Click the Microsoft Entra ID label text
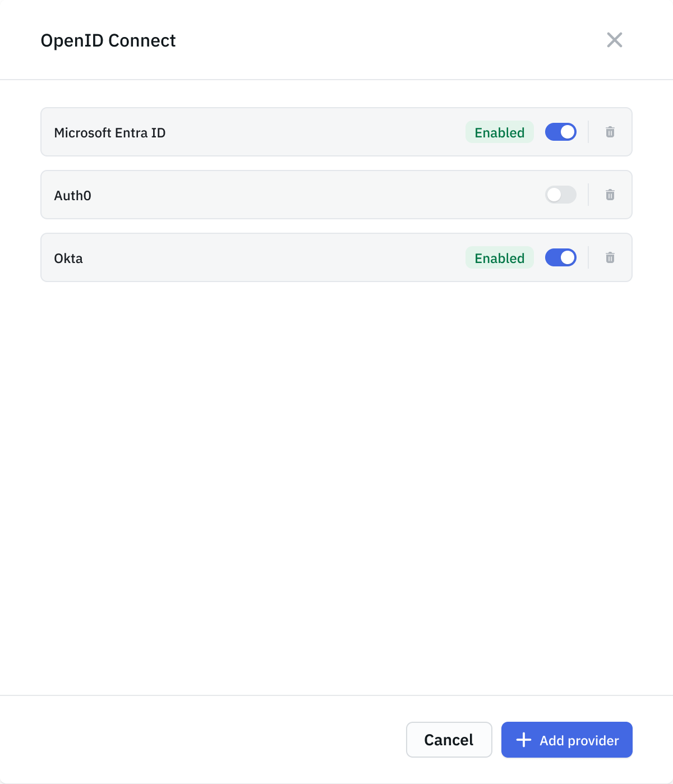The width and height of the screenshot is (673, 784). pyautogui.click(x=110, y=132)
